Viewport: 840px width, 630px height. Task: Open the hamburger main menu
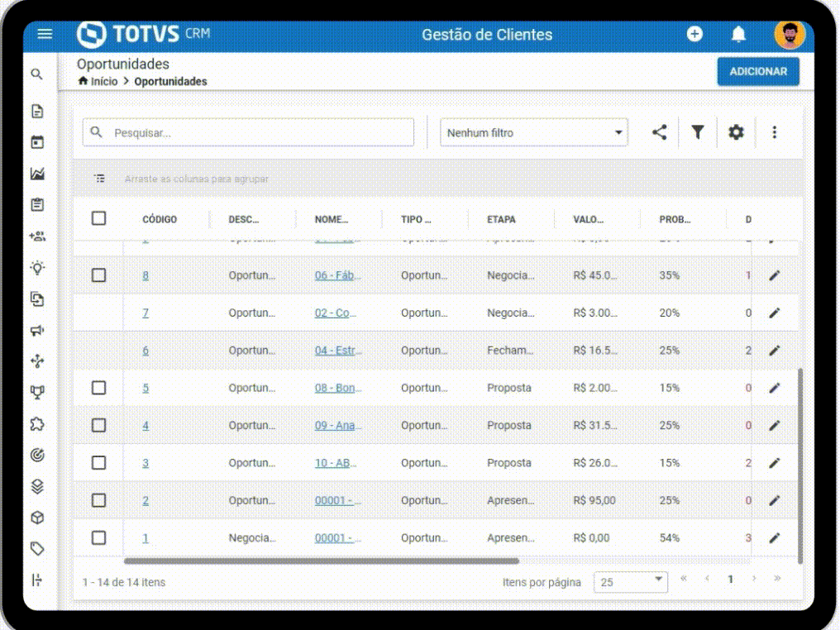tap(45, 34)
